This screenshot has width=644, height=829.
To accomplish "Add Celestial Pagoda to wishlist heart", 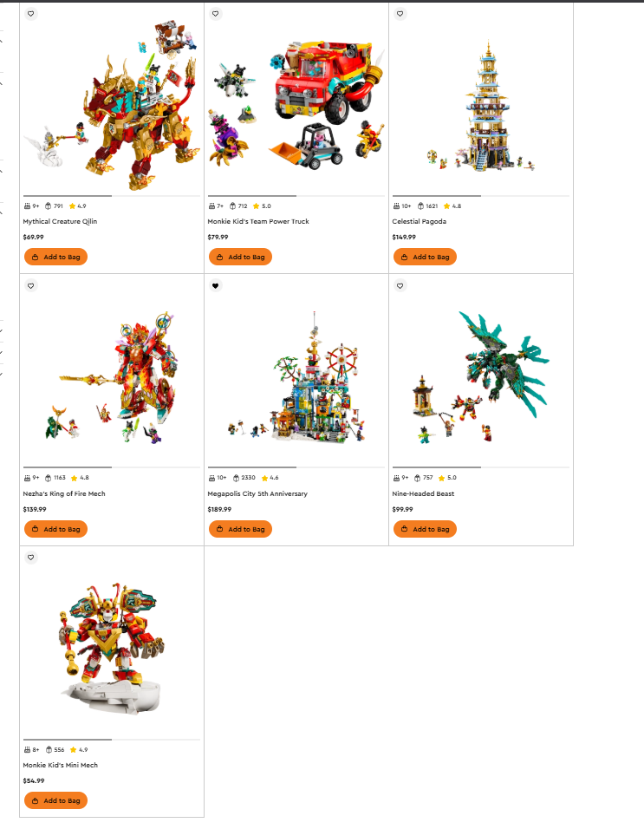I will coord(400,14).
